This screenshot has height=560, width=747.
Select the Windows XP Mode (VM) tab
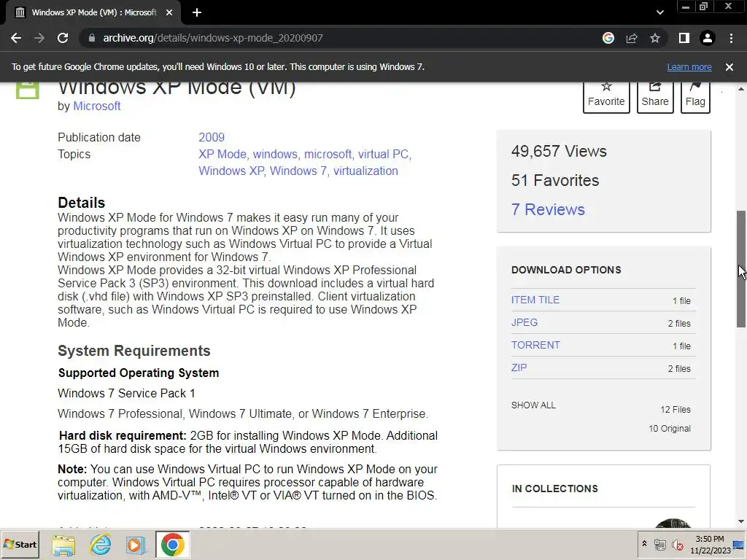93,13
